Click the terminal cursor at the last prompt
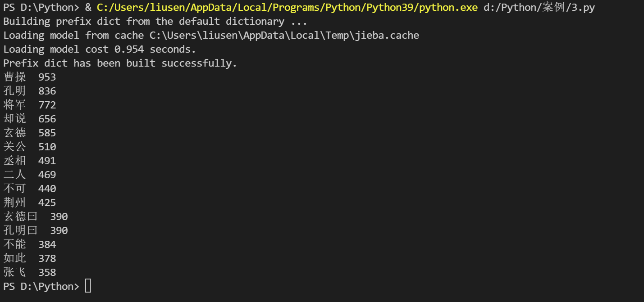This screenshot has height=302, width=644. (x=88, y=286)
